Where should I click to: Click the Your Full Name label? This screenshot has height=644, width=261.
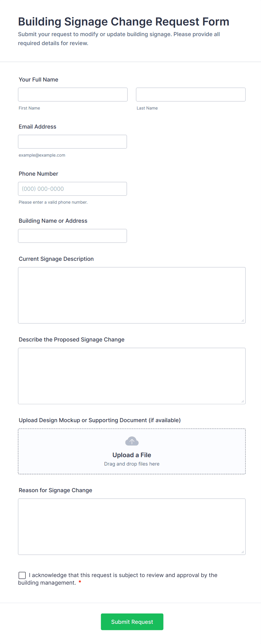[x=38, y=80]
